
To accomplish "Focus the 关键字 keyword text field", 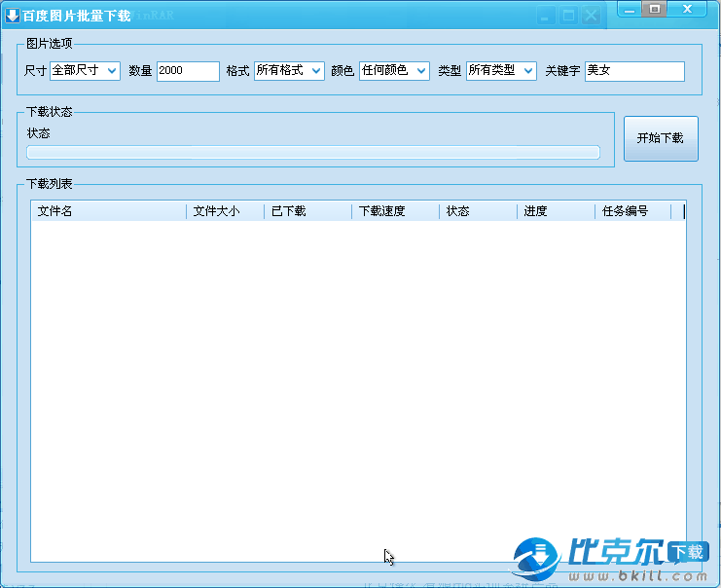I will [x=634, y=71].
